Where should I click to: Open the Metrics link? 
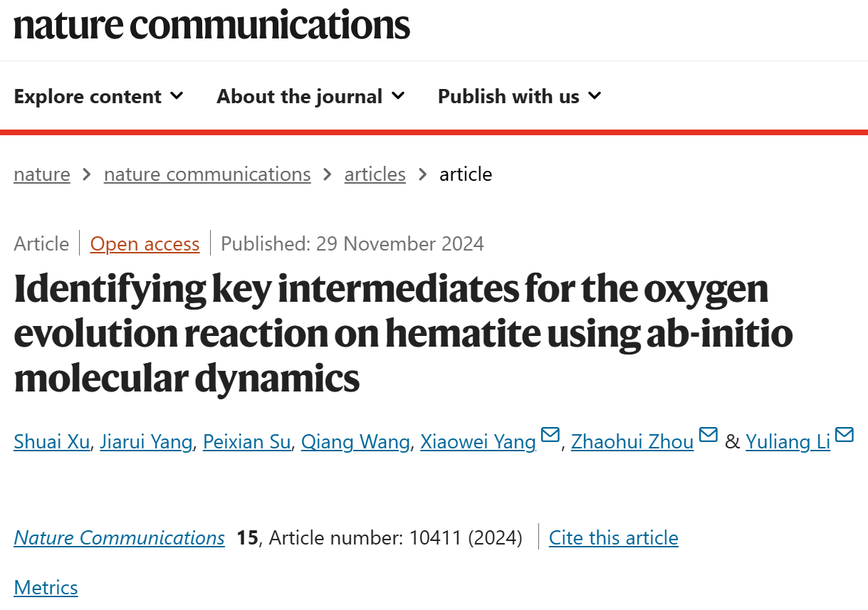(x=46, y=587)
